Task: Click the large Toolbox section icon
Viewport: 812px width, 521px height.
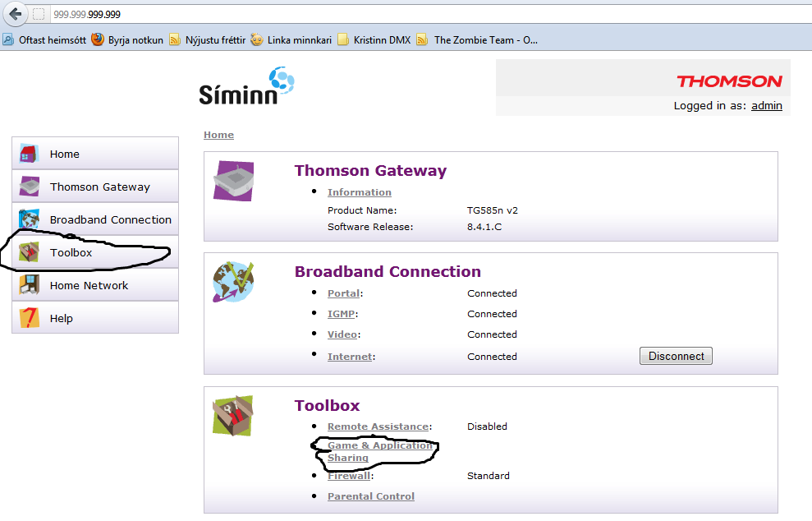Action: tap(233, 415)
